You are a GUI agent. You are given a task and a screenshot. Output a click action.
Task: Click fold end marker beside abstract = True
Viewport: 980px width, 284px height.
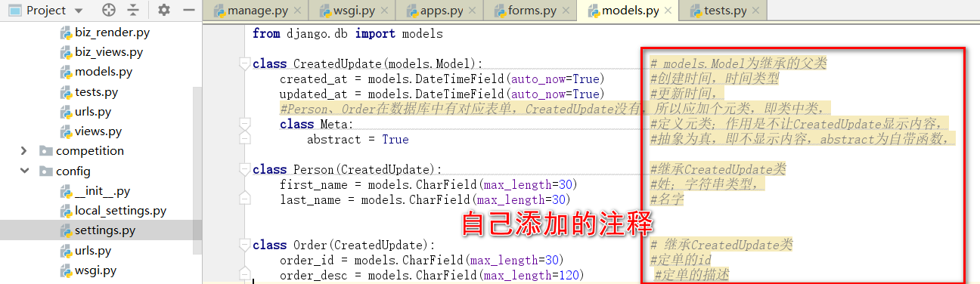(244, 139)
